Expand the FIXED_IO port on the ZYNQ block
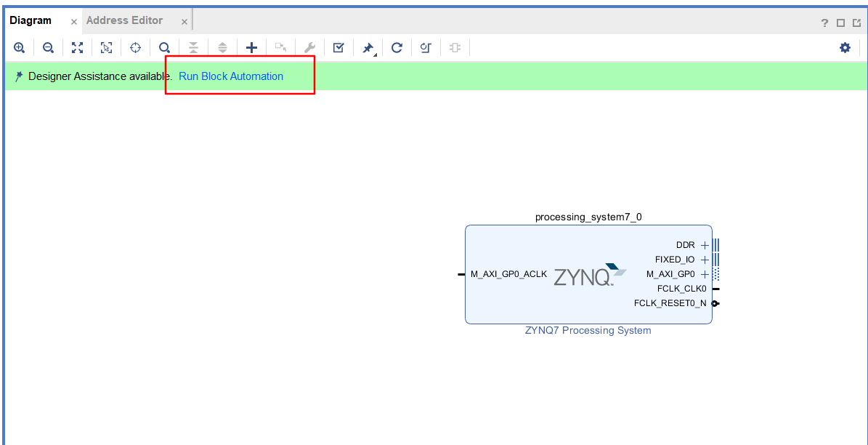The height and width of the screenshot is (445, 868). 703,260
